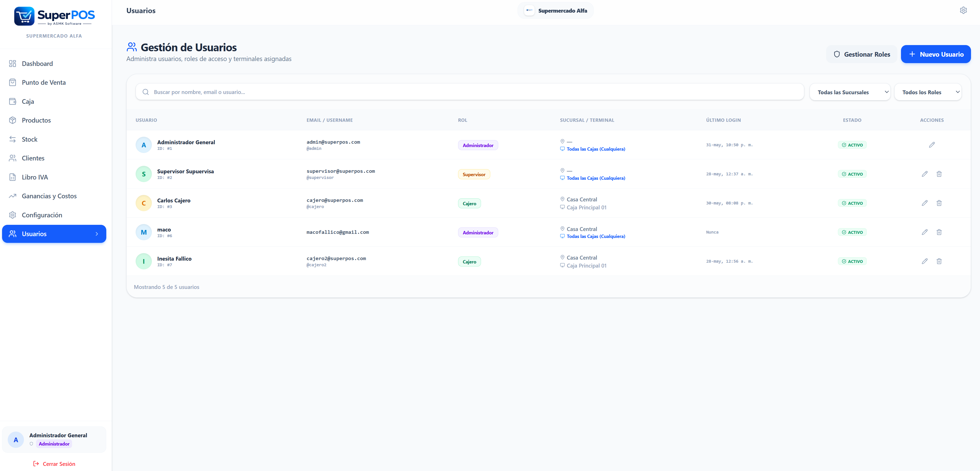
Task: Click Administrador role badge in first row
Action: pyautogui.click(x=478, y=145)
